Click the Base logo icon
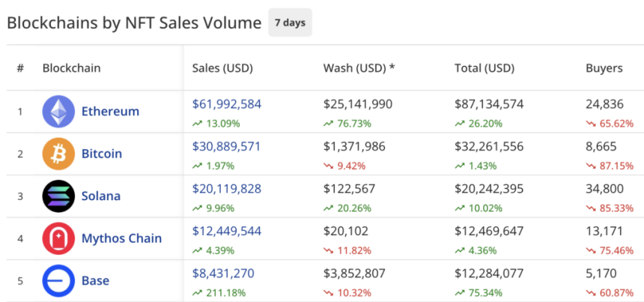644x302 pixels. [58, 281]
